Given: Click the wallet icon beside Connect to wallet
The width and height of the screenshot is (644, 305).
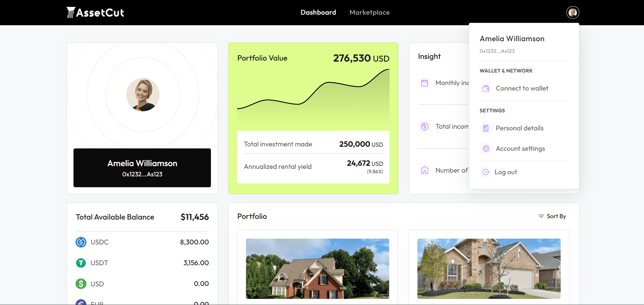Looking at the screenshot, I should pyautogui.click(x=486, y=89).
